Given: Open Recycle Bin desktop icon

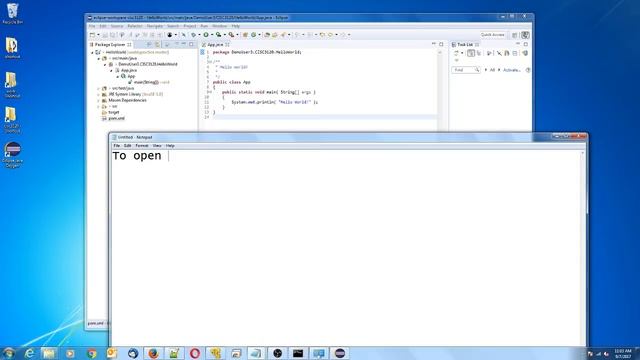Looking at the screenshot, I should 12,13.
